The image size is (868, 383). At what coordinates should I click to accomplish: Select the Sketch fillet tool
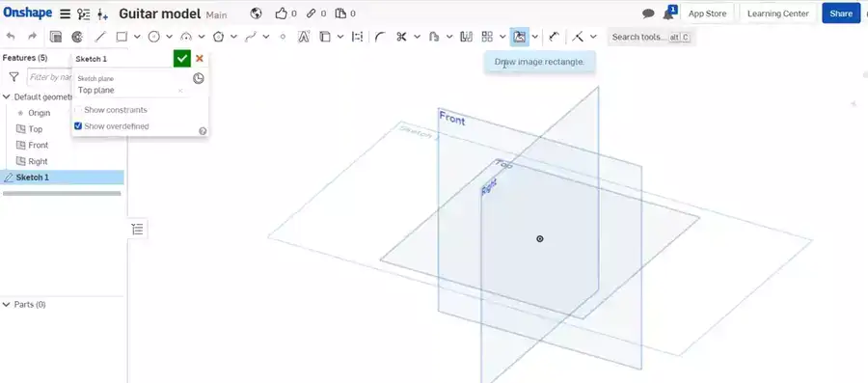[x=380, y=37]
